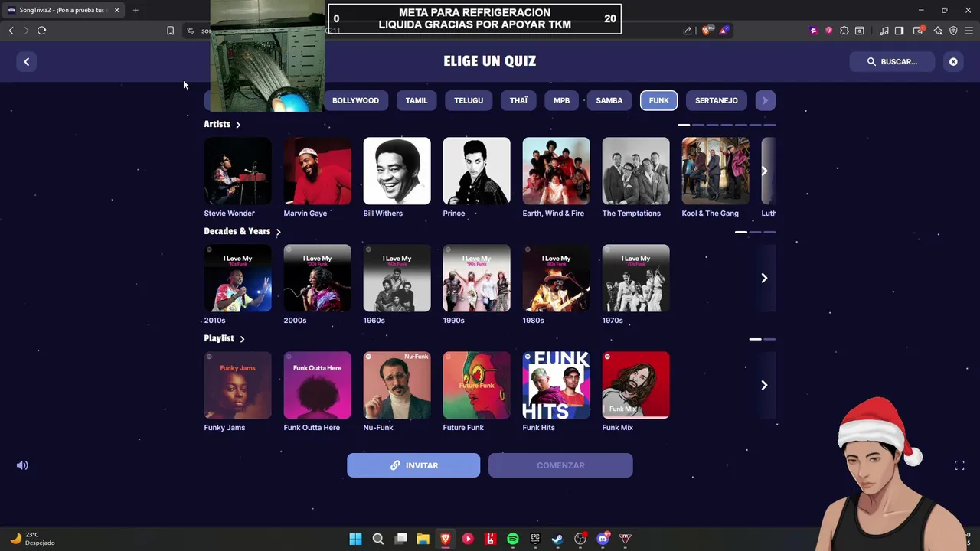Open the Brave Shields lion icon
This screenshot has width=980, height=551.
(707, 31)
